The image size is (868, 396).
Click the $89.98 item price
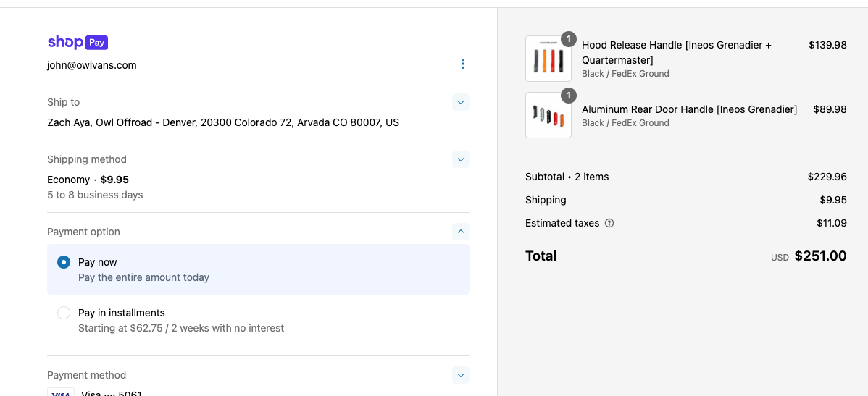pyautogui.click(x=830, y=109)
